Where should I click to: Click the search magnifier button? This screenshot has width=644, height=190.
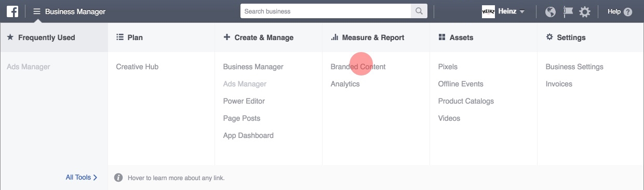419,11
